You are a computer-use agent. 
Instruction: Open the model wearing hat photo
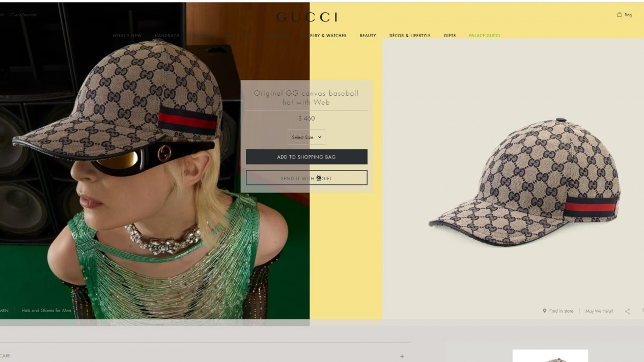coord(155,163)
